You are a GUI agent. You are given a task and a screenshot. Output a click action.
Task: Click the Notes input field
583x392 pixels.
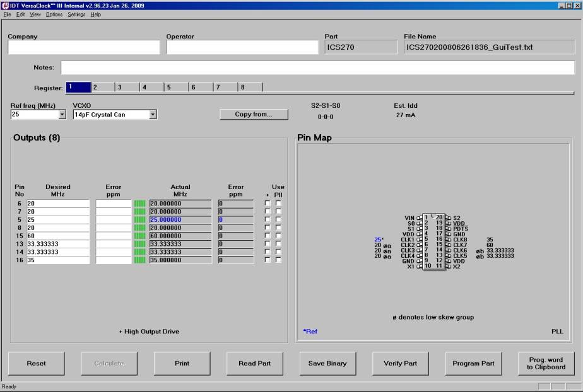(318, 67)
